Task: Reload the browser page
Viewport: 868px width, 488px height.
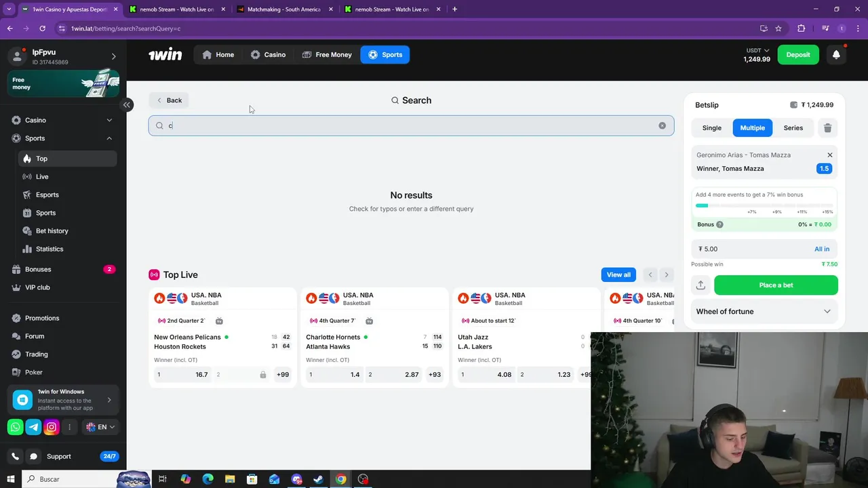Action: [42, 28]
